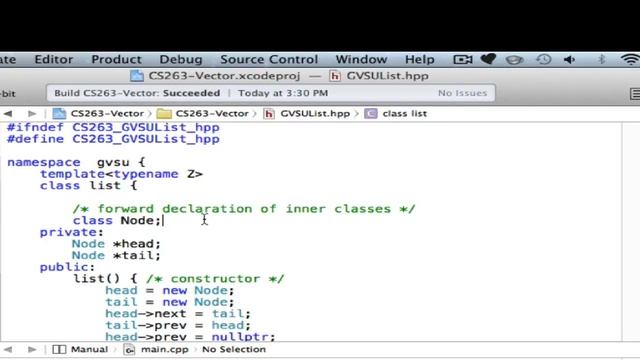Open the Editor menu
The image size is (640, 360).
53,60
